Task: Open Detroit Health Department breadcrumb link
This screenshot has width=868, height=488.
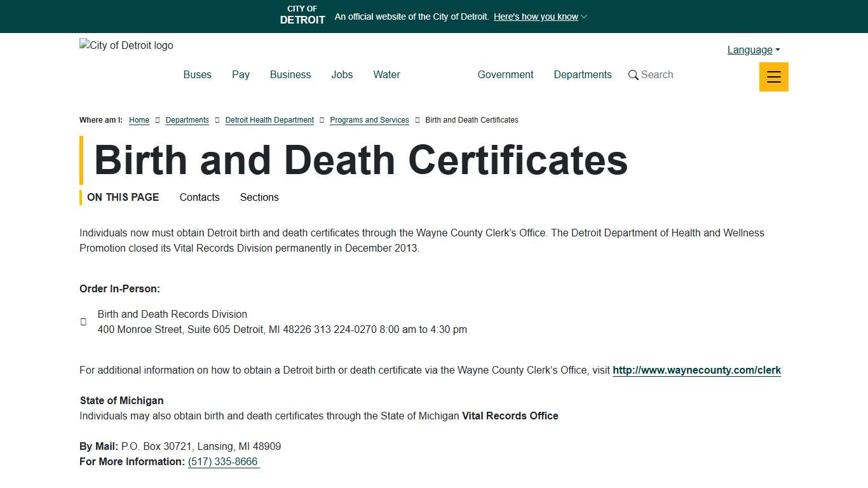Action: pos(269,120)
